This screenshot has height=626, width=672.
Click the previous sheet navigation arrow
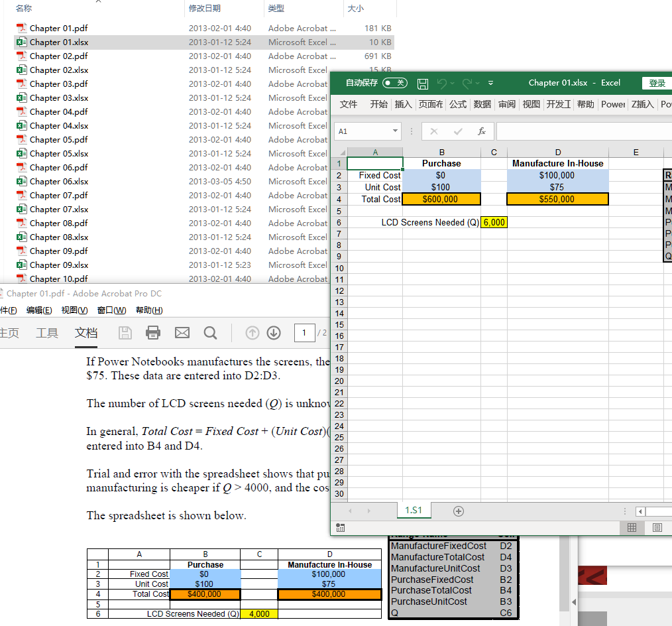[350, 511]
